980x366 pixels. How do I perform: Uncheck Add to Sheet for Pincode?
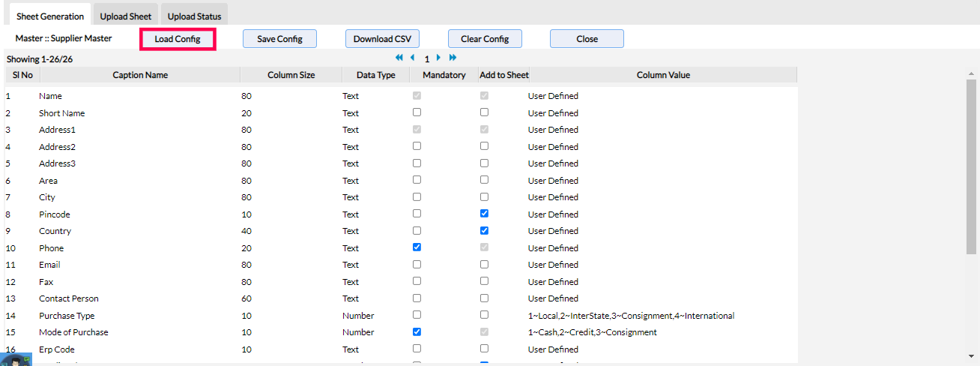pos(484,214)
